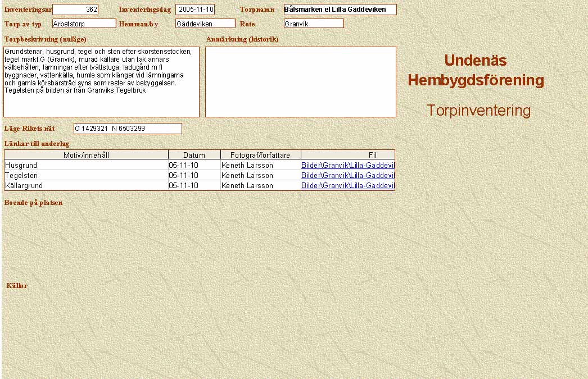Follow the Källargrund file link
588x379 pixels.
pyautogui.click(x=347, y=186)
